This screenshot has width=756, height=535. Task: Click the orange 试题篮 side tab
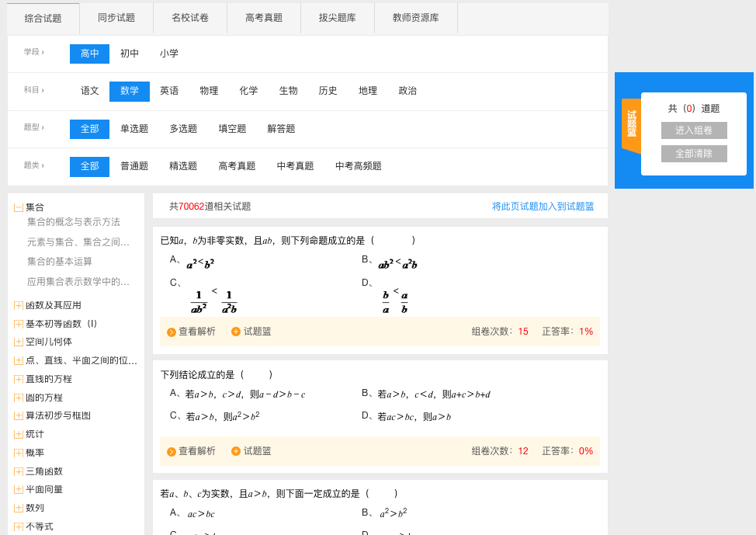631,124
